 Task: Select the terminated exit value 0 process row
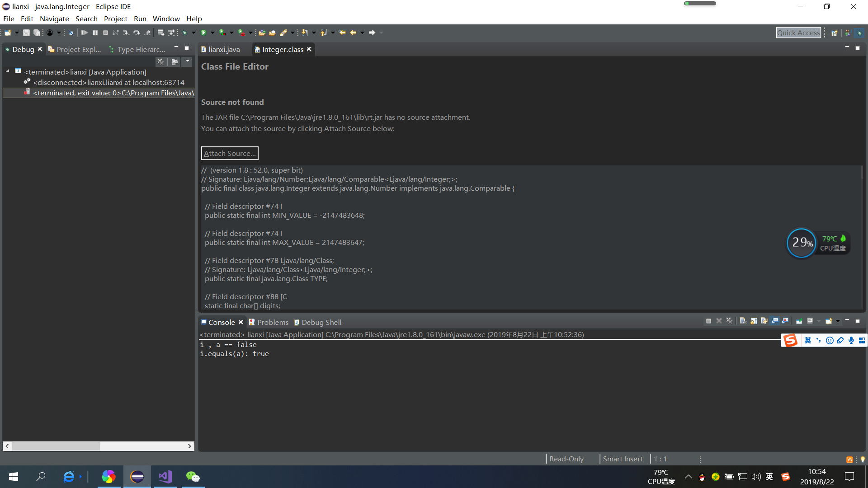[99, 93]
